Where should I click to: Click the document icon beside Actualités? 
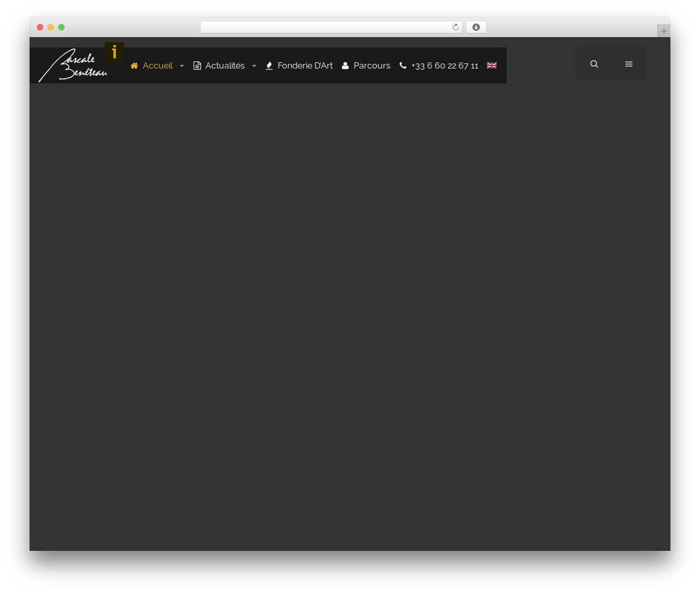click(197, 66)
